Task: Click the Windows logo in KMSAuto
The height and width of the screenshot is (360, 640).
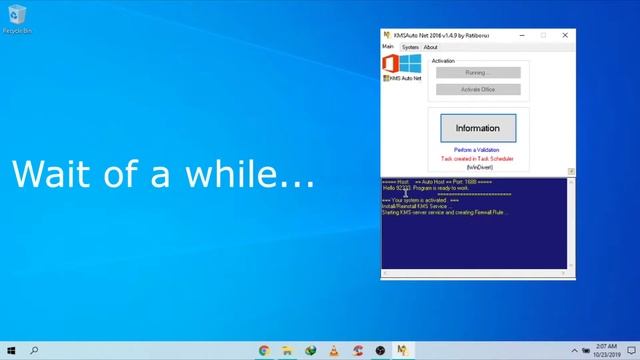Action: pos(410,64)
